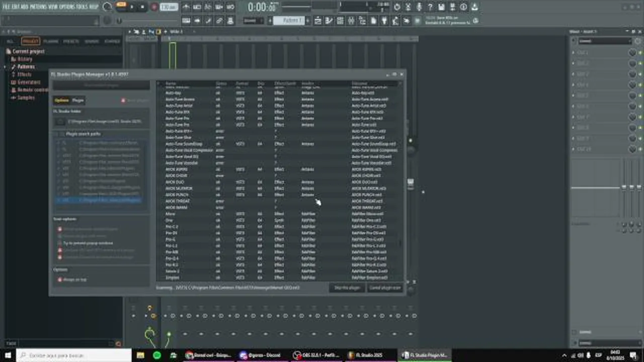Open the project info icon
The image size is (644, 362).
[x=463, y=7]
